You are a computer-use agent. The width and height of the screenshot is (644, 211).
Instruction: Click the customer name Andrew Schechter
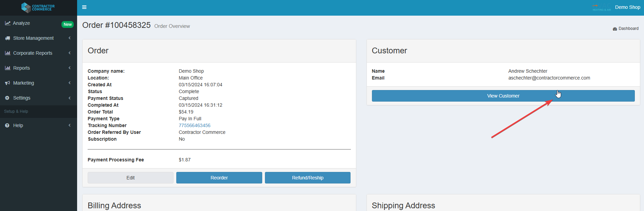[x=527, y=71]
